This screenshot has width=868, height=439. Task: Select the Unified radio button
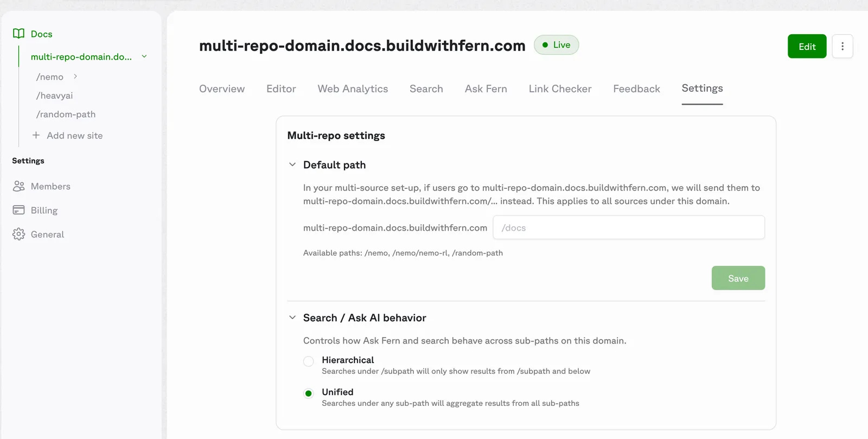point(308,393)
